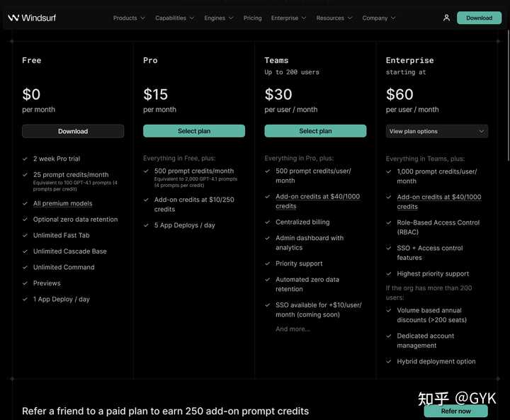Open the user account profile icon
Screen dimensions: 510x420
(x=446, y=18)
